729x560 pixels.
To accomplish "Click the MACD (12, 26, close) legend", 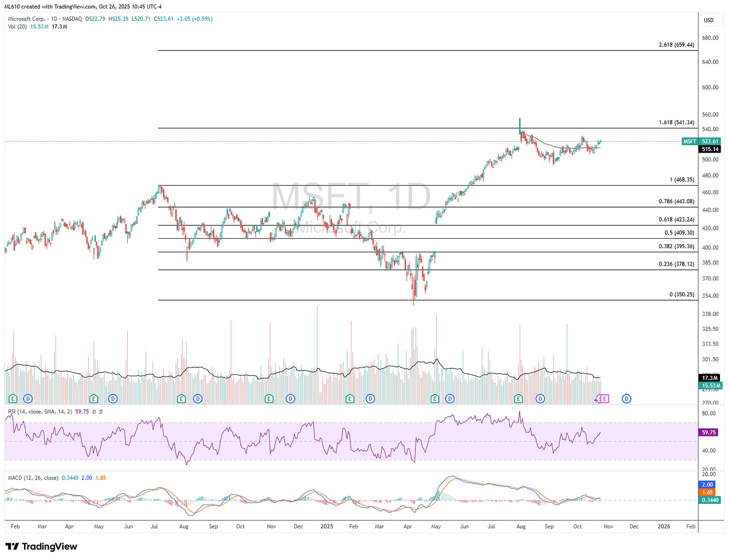I will (x=33, y=478).
